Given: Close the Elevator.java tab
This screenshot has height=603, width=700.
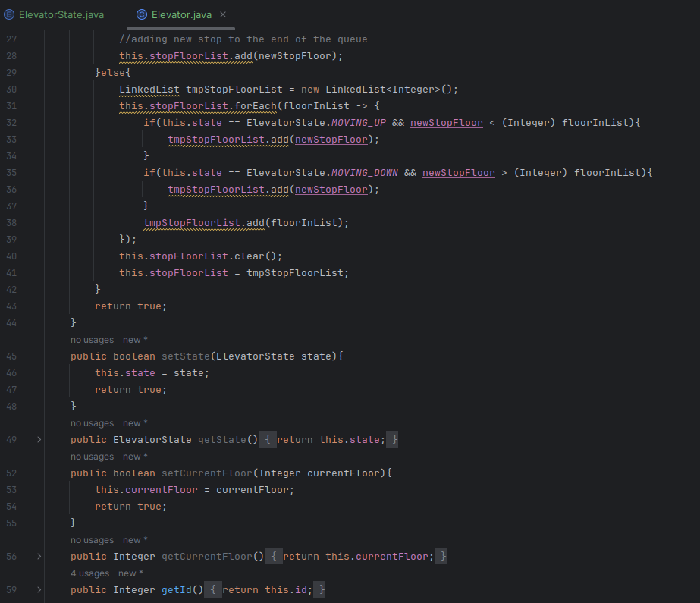Looking at the screenshot, I should click(x=223, y=14).
